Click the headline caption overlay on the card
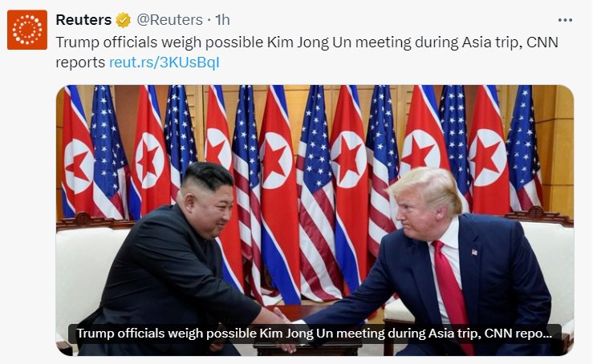 [315, 334]
